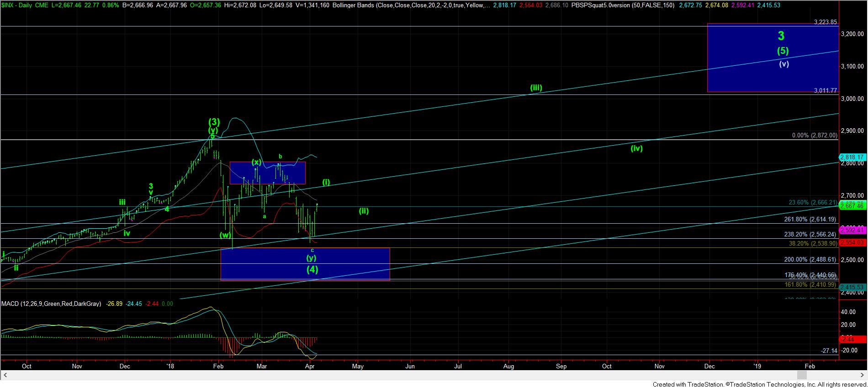This screenshot has width=868, height=388.
Task: Click the 'iii' wave label near December
Action: pos(122,202)
